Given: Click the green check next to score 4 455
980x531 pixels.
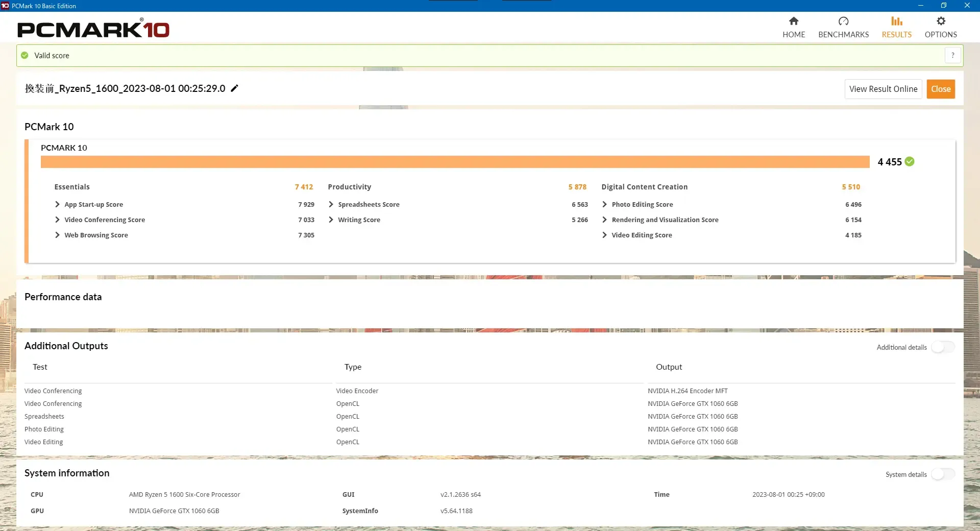Looking at the screenshot, I should (x=910, y=162).
